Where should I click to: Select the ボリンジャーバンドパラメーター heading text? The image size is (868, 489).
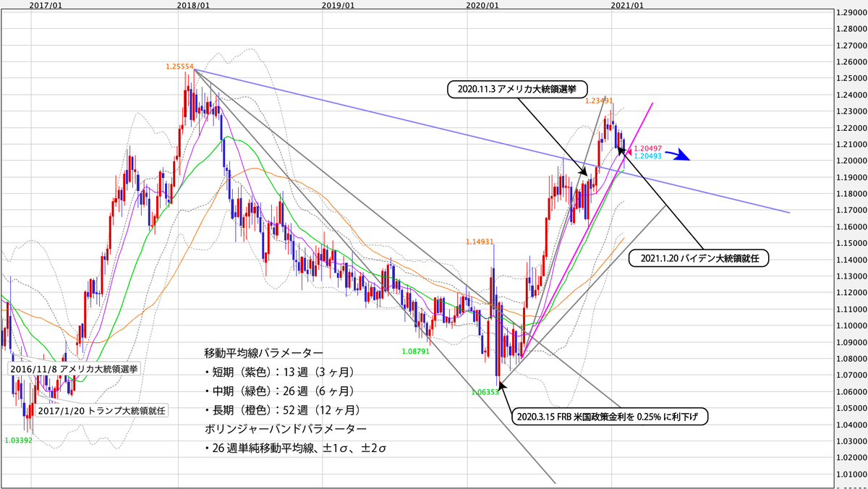point(285,429)
